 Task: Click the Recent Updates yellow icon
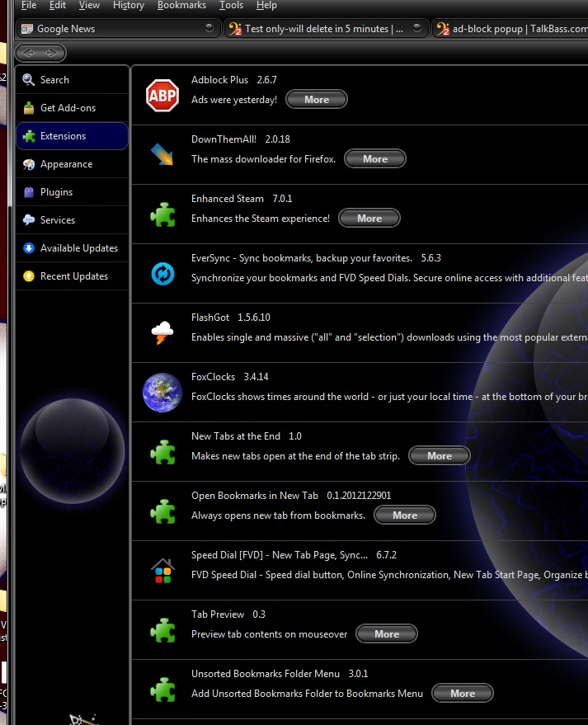tap(29, 276)
